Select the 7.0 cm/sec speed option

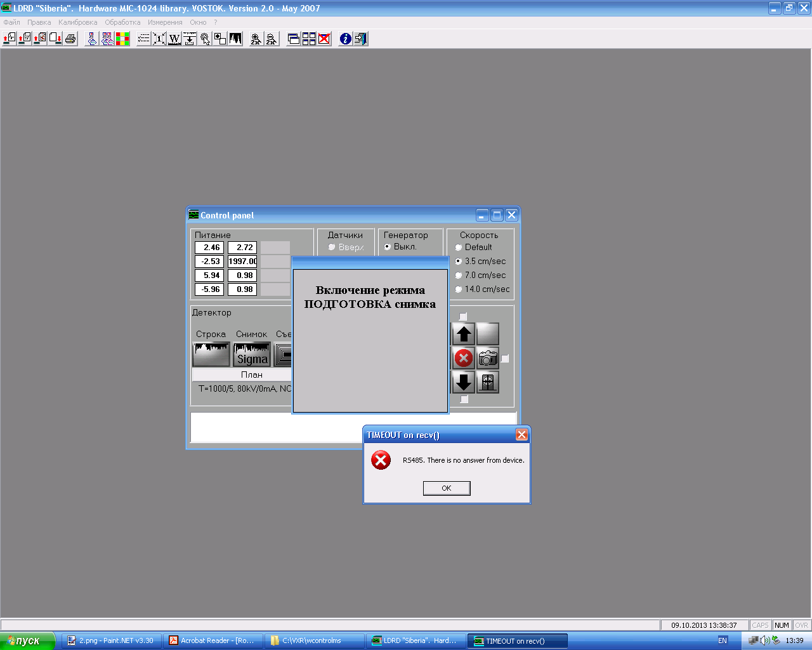[459, 275]
